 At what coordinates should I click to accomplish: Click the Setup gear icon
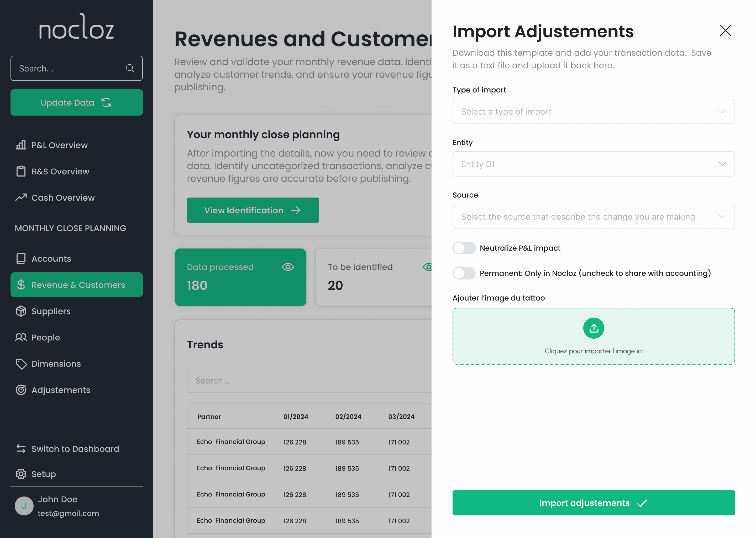21,474
